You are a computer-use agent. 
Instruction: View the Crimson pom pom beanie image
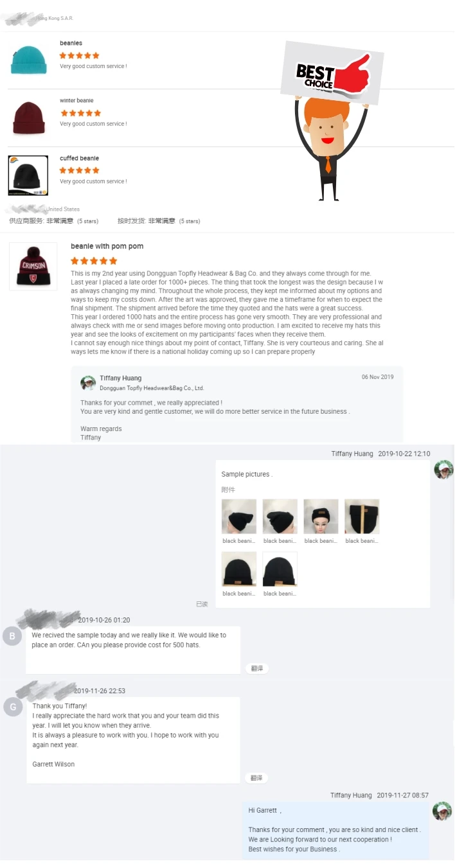tap(33, 266)
